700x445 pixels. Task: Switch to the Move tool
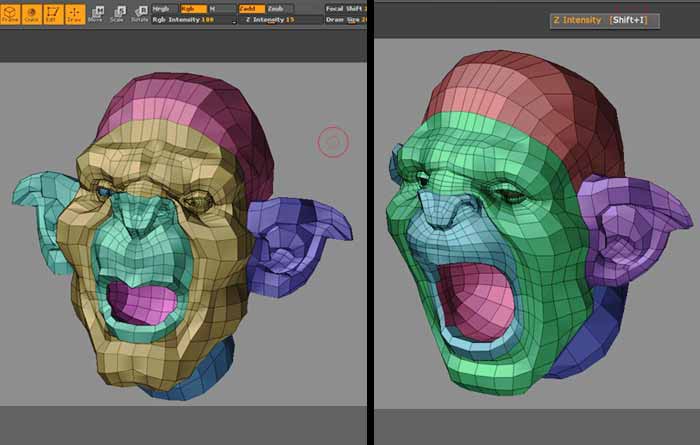[x=97, y=13]
